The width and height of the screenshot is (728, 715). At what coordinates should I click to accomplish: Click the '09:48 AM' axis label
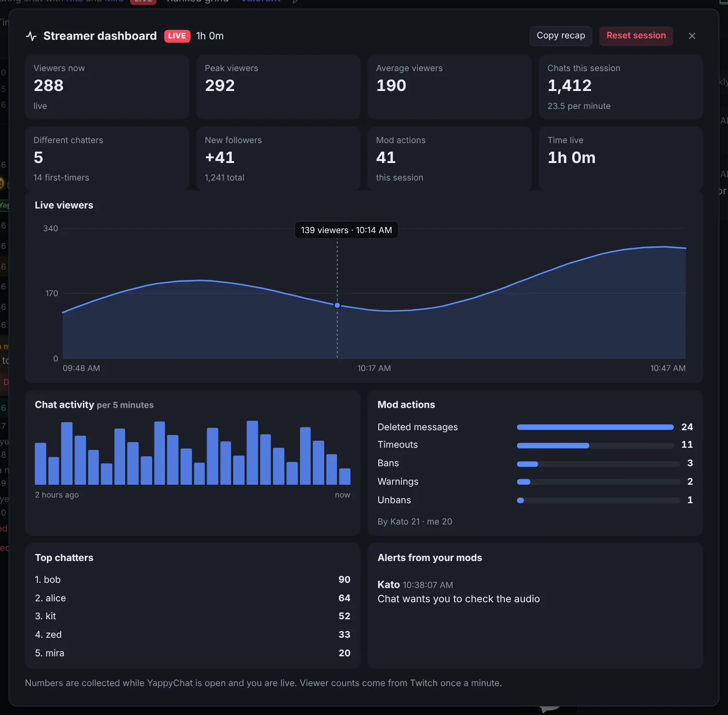(82, 368)
